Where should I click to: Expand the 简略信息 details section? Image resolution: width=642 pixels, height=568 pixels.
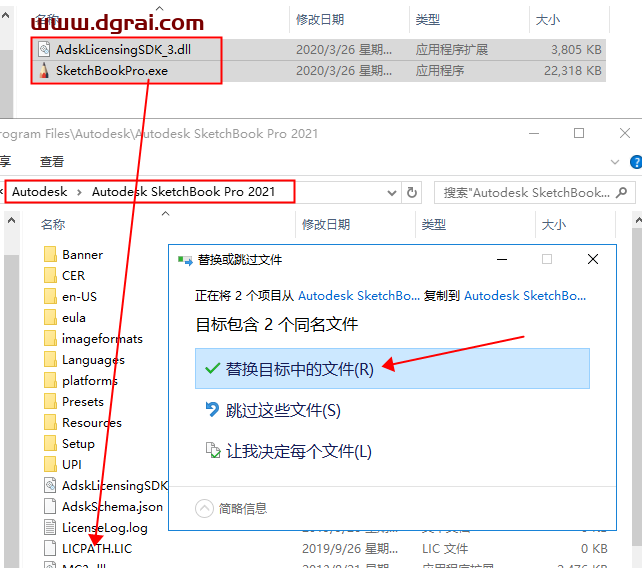(232, 508)
